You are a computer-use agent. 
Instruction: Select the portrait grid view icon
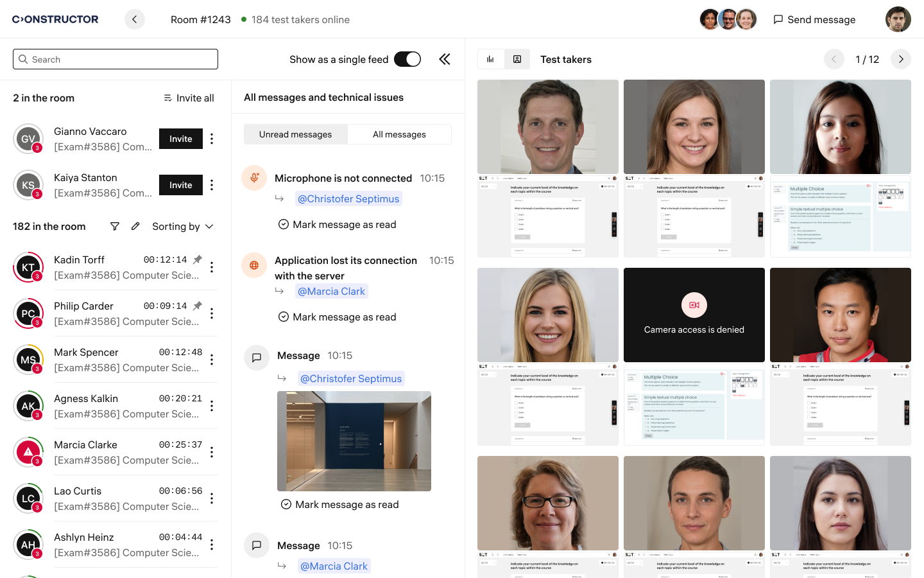pos(517,59)
